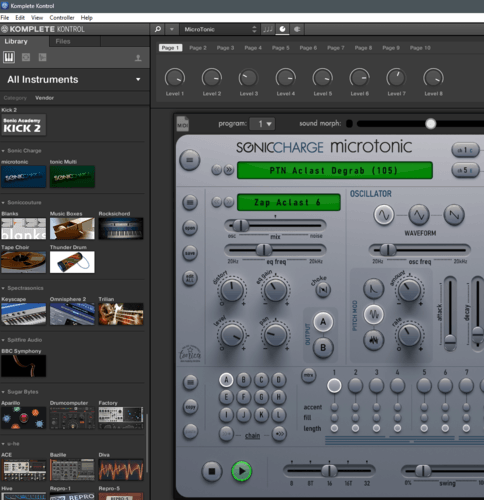Open the View menu

click(37, 18)
